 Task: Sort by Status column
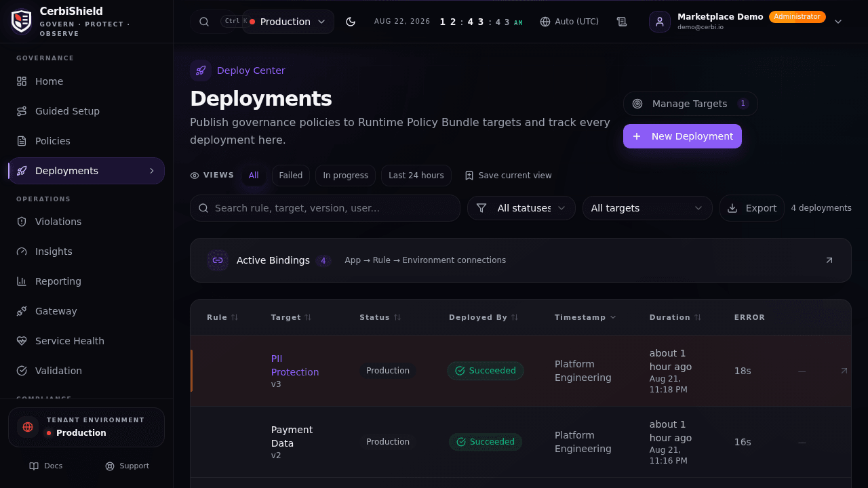(x=380, y=317)
